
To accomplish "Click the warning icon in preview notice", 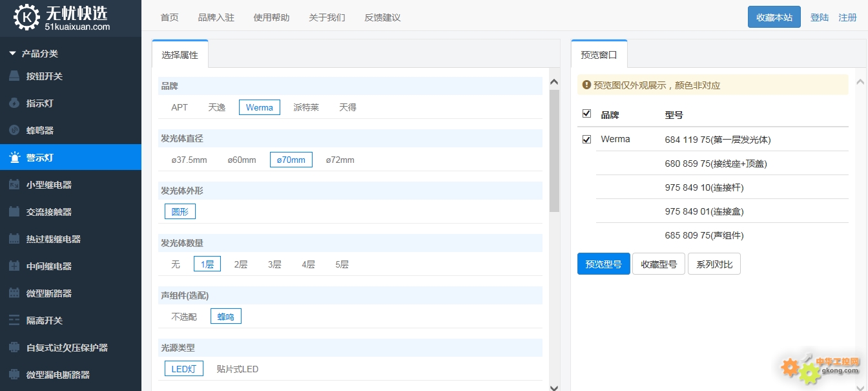I will [586, 85].
